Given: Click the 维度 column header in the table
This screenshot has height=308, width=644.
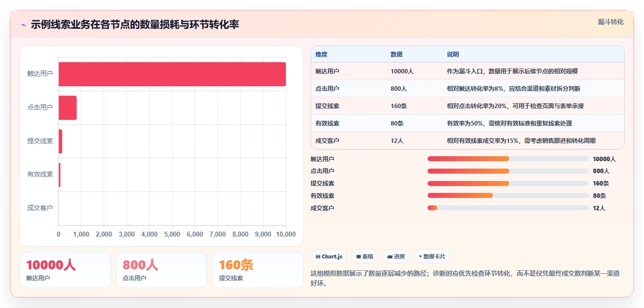Looking at the screenshot, I should coord(321,55).
